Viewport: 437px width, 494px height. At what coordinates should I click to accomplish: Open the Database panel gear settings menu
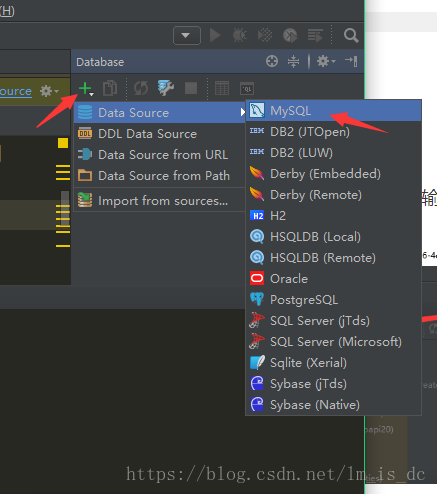point(326,61)
